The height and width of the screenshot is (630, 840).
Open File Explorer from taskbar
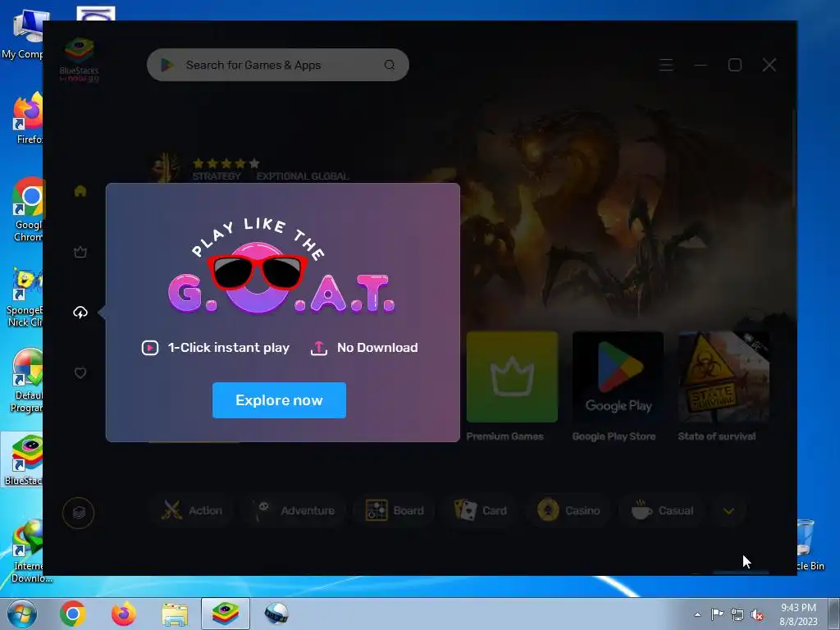click(x=175, y=614)
